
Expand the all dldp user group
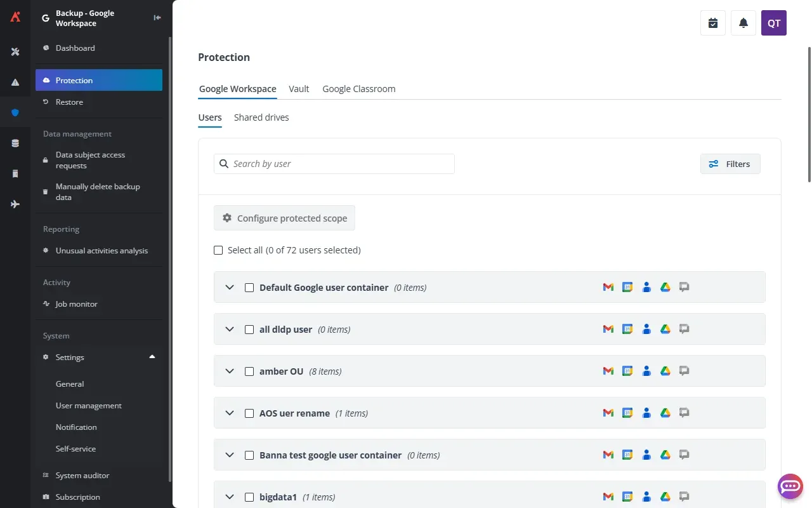(230, 330)
